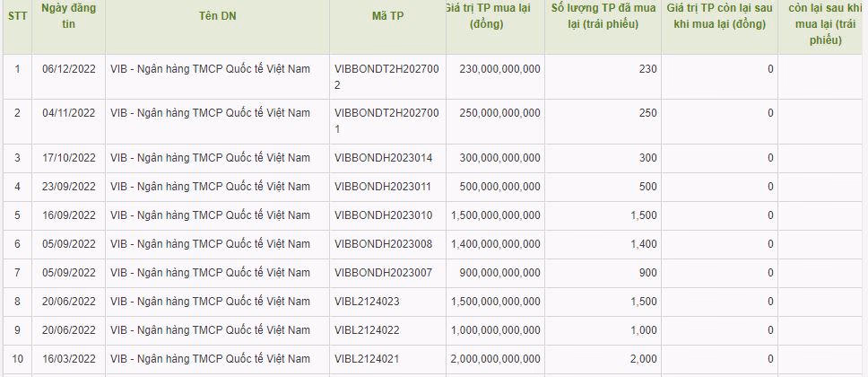Image resolution: width=868 pixels, height=377 pixels.
Task: Select bond code VIBBONDH2023010
Action: (383, 215)
